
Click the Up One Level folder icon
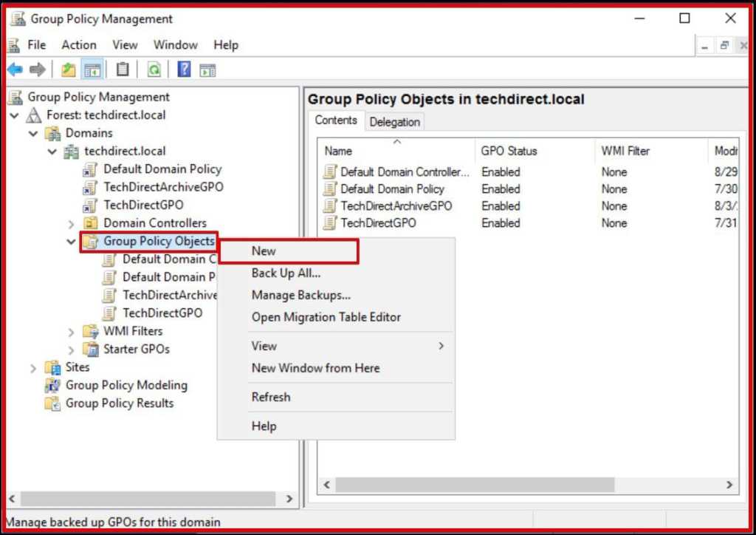tap(68, 69)
